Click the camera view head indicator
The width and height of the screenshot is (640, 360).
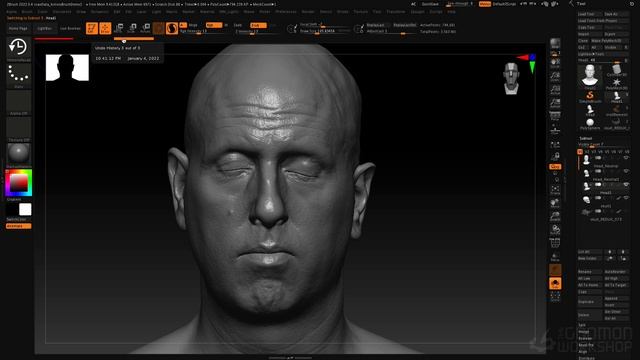click(511, 78)
